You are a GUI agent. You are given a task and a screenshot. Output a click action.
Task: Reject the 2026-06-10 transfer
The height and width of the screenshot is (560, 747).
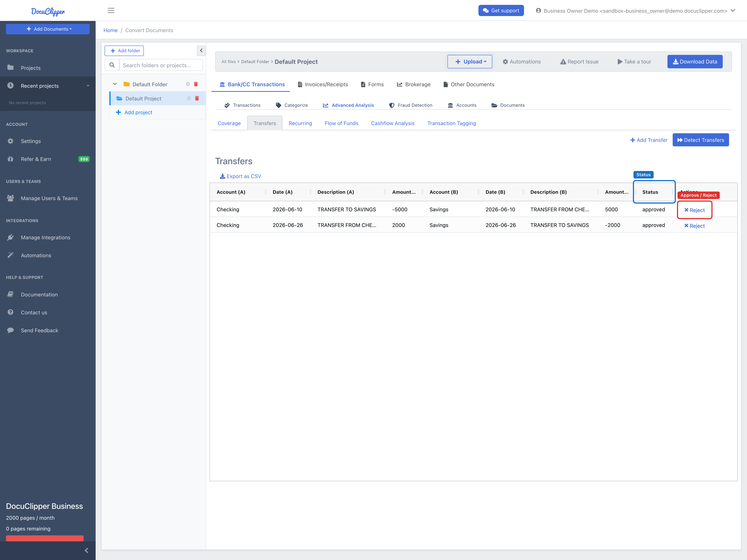pyautogui.click(x=694, y=210)
